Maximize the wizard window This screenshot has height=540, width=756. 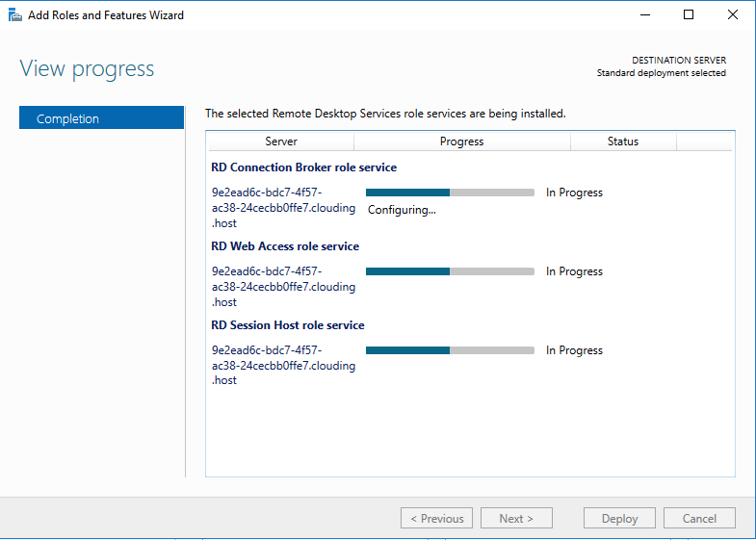pos(689,15)
